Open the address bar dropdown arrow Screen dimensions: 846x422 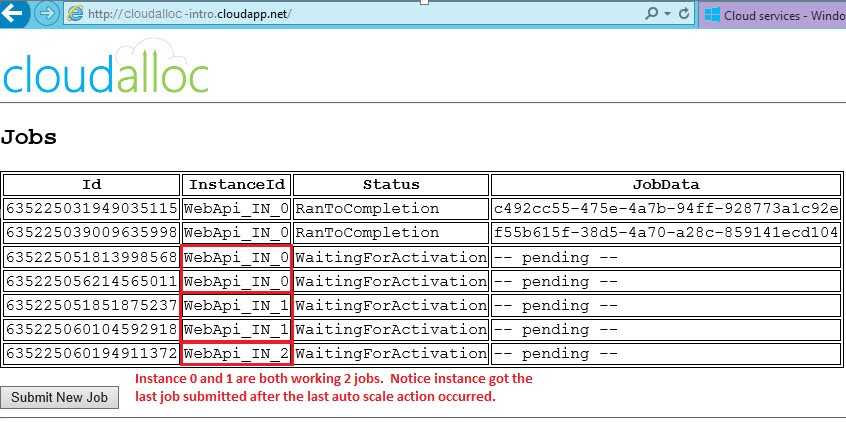pyautogui.click(x=667, y=14)
